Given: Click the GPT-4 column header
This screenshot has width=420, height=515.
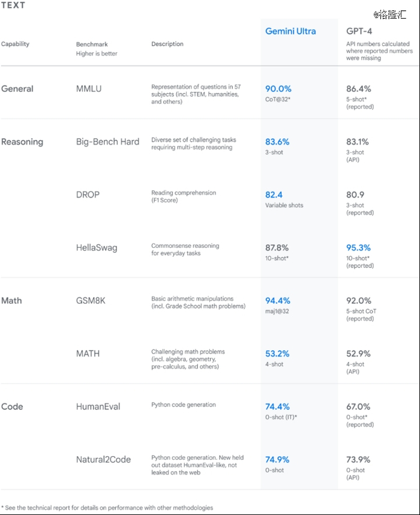Looking at the screenshot, I should pyautogui.click(x=359, y=31).
